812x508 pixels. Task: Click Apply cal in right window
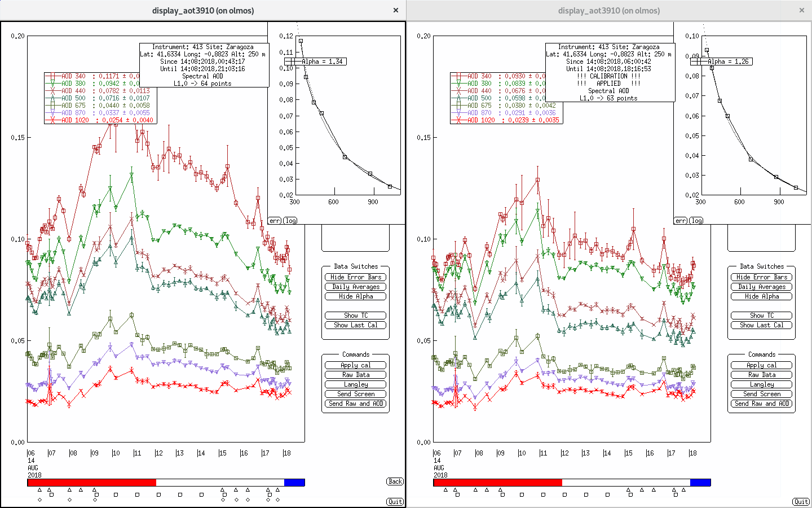[x=762, y=365]
